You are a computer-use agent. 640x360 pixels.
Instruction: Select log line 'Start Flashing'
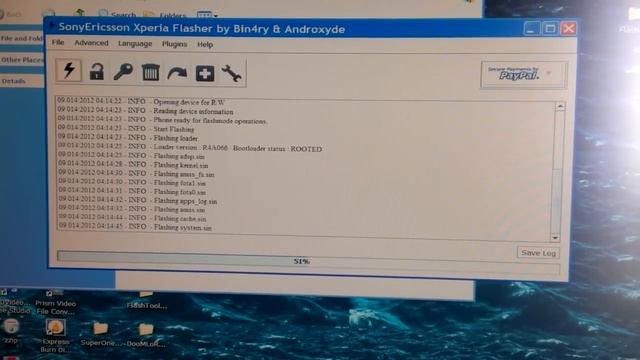pyautogui.click(x=126, y=129)
